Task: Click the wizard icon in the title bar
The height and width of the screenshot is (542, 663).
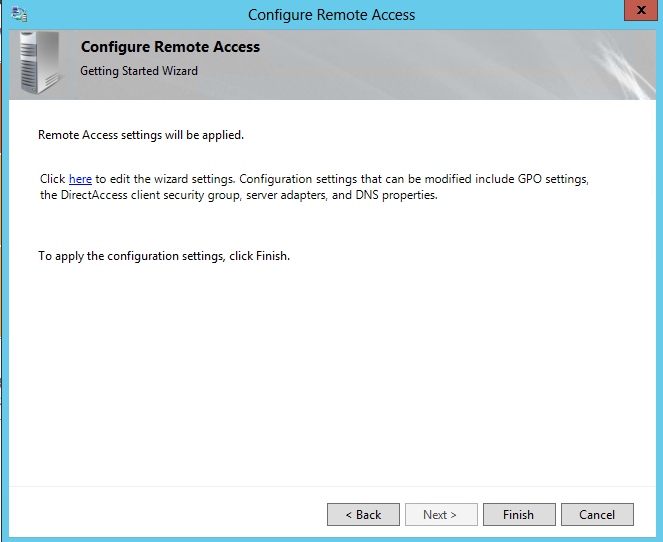Action: 20,14
